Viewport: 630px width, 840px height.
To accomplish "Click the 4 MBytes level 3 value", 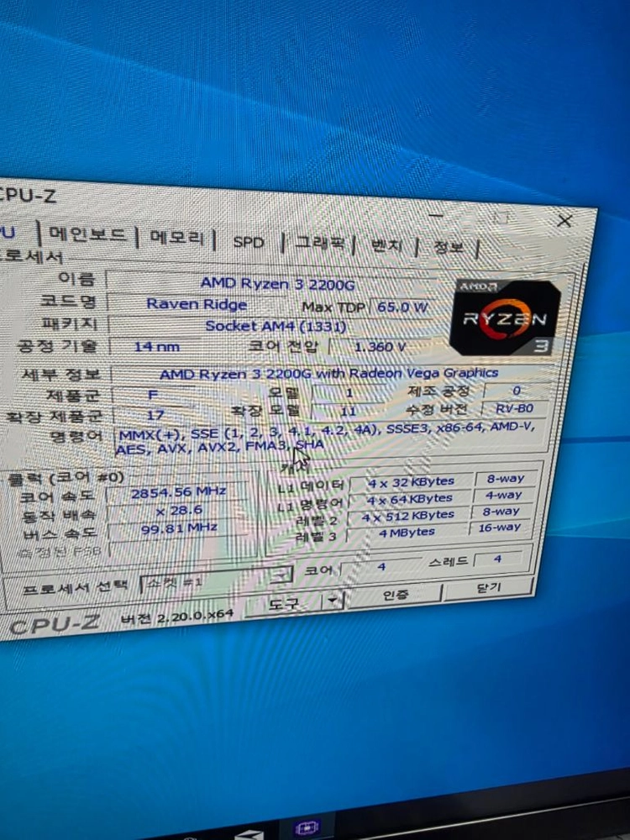I will 407,533.
